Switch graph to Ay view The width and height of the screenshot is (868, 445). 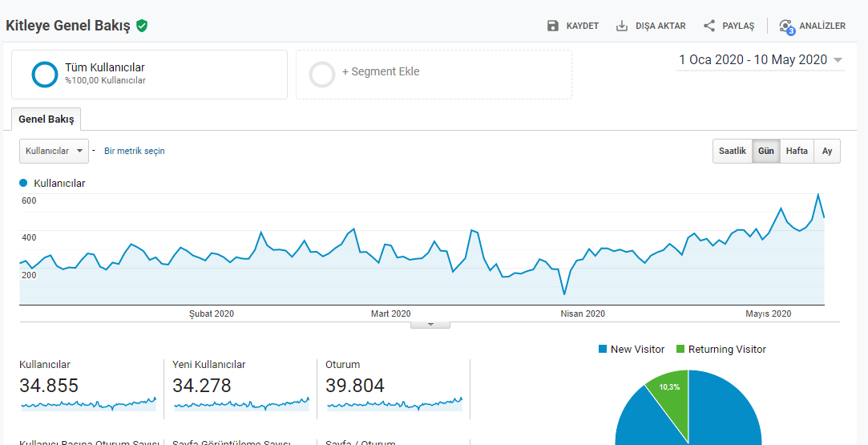click(x=827, y=151)
